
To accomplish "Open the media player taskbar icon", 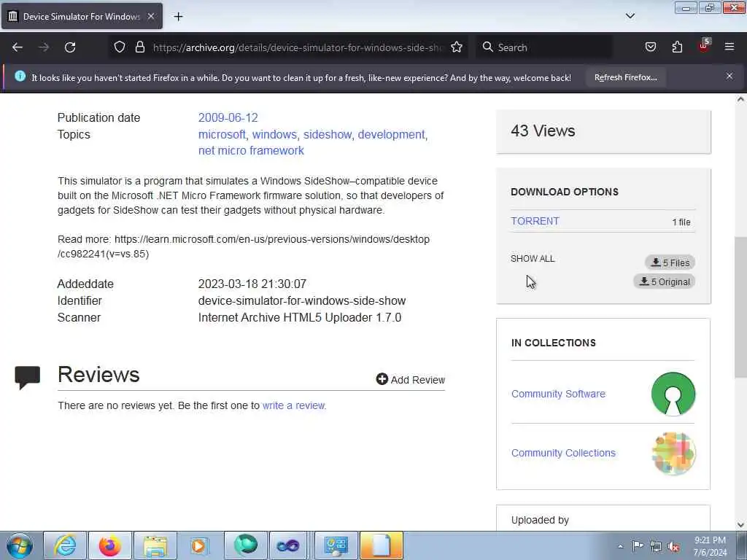I will click(x=200, y=545).
